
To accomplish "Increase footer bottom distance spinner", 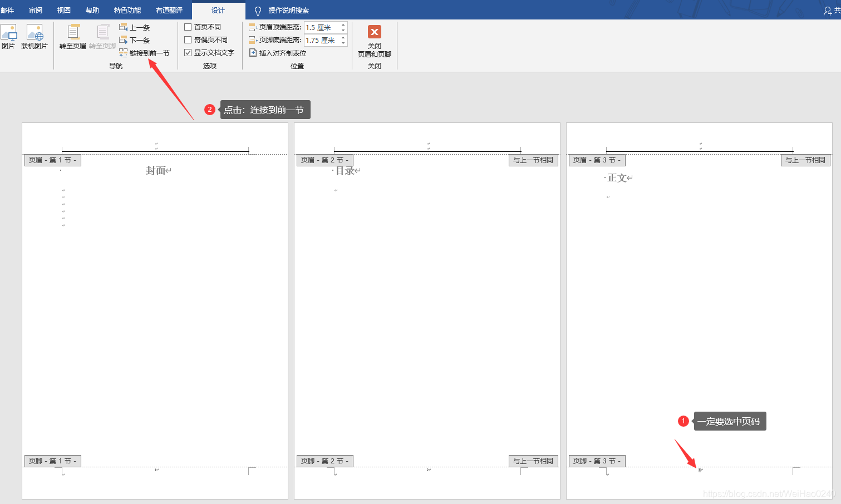I will tap(343, 38).
